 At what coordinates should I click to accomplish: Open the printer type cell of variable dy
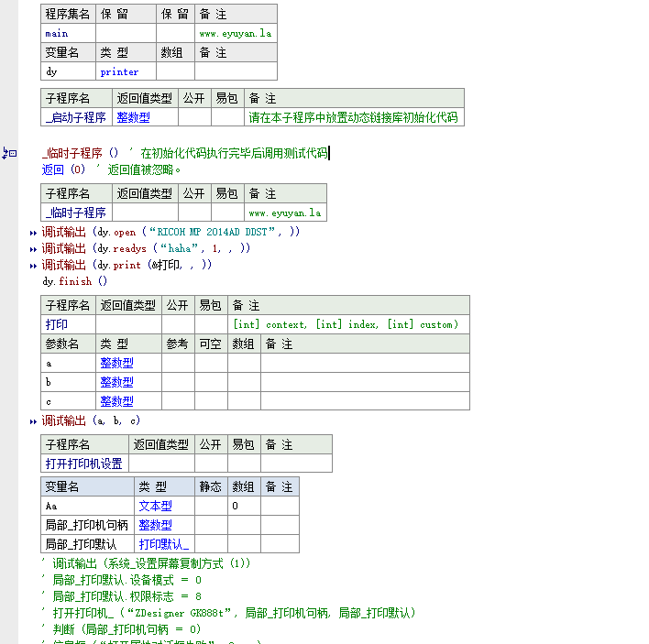[119, 71]
